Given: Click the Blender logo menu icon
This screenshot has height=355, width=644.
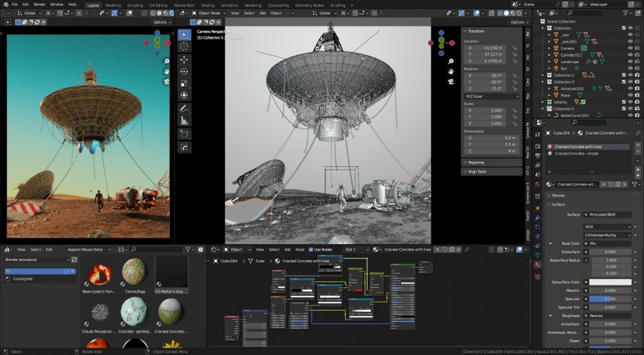Looking at the screenshot, I should (x=5, y=5).
